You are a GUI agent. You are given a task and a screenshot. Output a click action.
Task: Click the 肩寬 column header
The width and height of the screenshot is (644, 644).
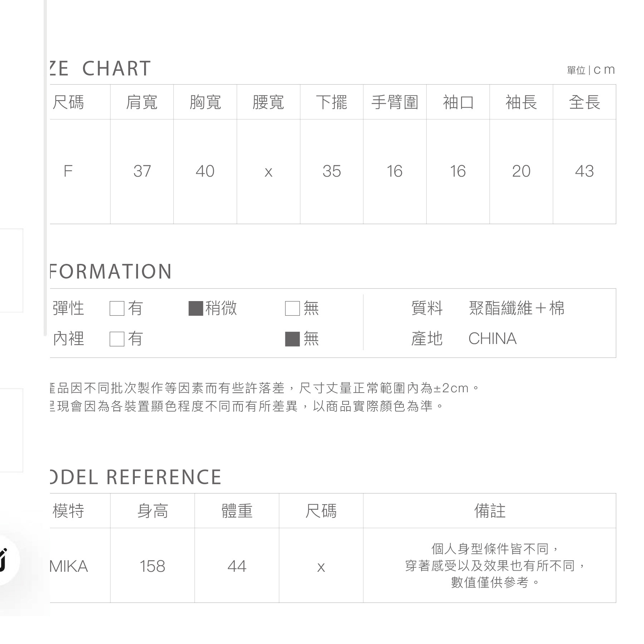(142, 102)
